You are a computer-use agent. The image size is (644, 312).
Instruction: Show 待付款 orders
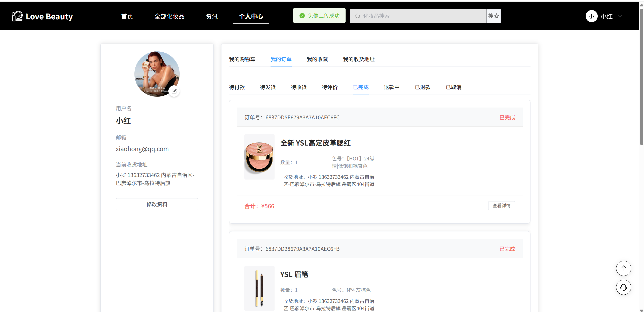237,87
